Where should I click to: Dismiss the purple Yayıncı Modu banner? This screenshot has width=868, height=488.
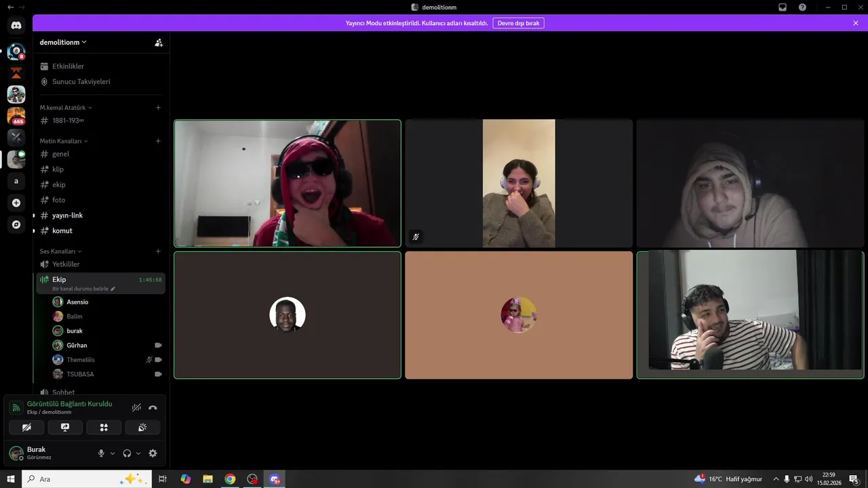pyautogui.click(x=856, y=23)
